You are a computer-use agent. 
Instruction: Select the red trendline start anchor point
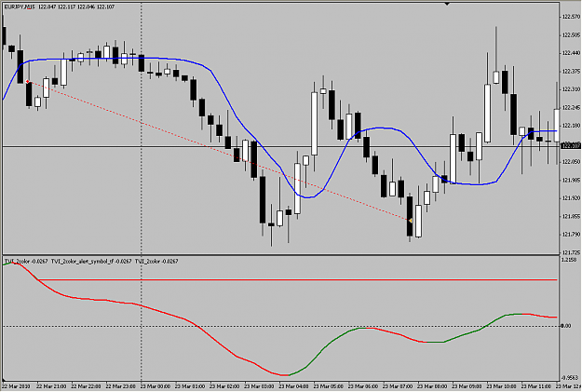(x=27, y=81)
